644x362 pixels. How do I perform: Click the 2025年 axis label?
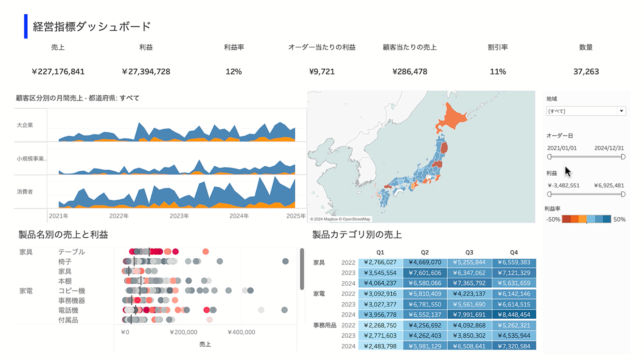pyautogui.click(x=296, y=216)
